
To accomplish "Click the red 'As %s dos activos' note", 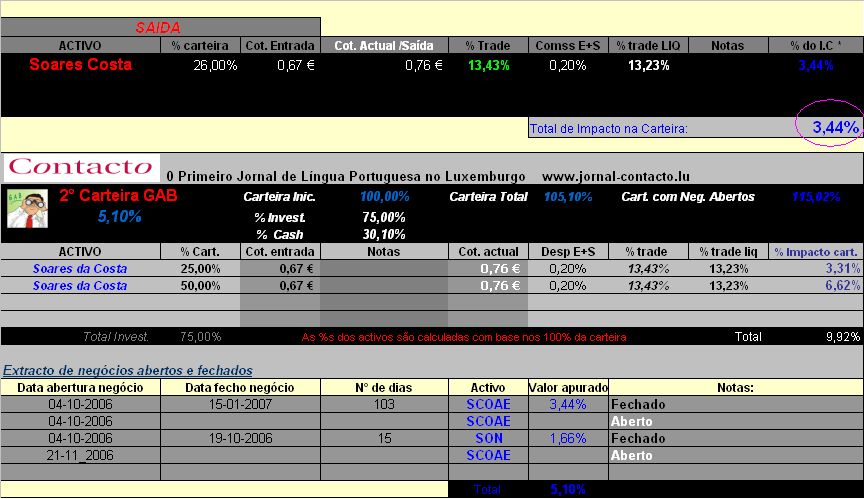I will point(464,337).
